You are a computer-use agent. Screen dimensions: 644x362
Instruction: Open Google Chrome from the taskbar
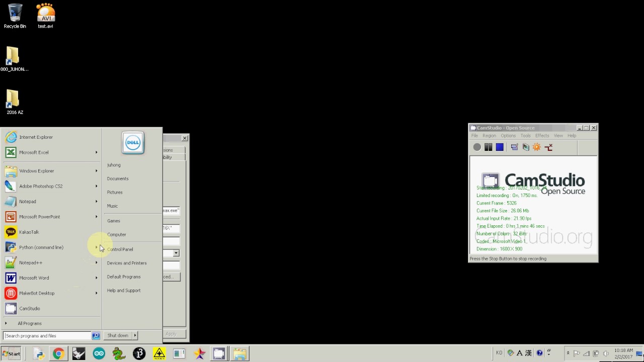[x=59, y=354]
